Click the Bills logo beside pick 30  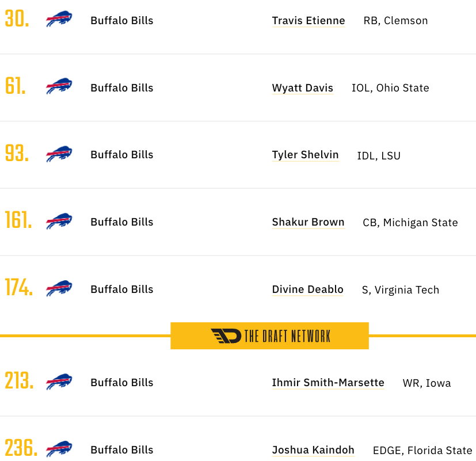point(59,19)
